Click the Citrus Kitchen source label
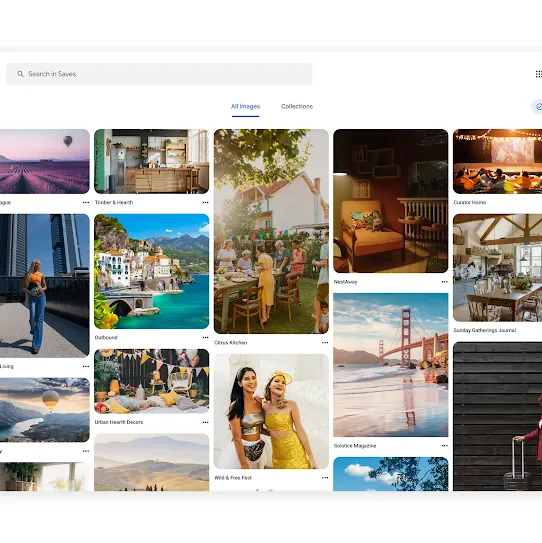Screen dimensions: 542x543 pyautogui.click(x=231, y=342)
